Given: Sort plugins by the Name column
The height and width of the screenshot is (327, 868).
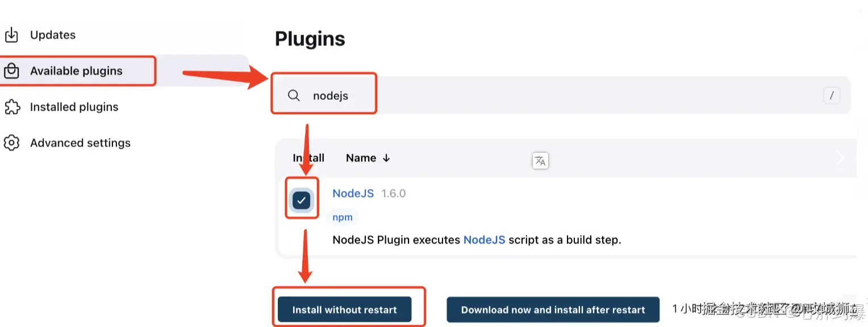Looking at the screenshot, I should (361, 158).
